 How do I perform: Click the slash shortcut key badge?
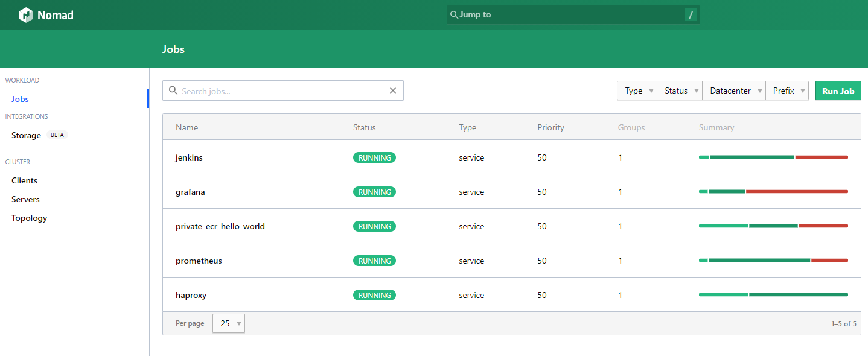point(691,15)
